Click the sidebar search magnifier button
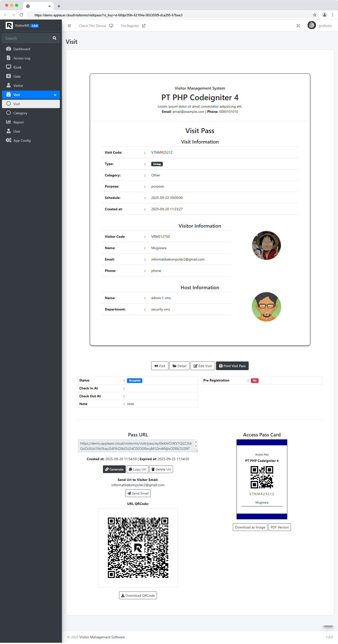338x644 pixels. (x=54, y=38)
